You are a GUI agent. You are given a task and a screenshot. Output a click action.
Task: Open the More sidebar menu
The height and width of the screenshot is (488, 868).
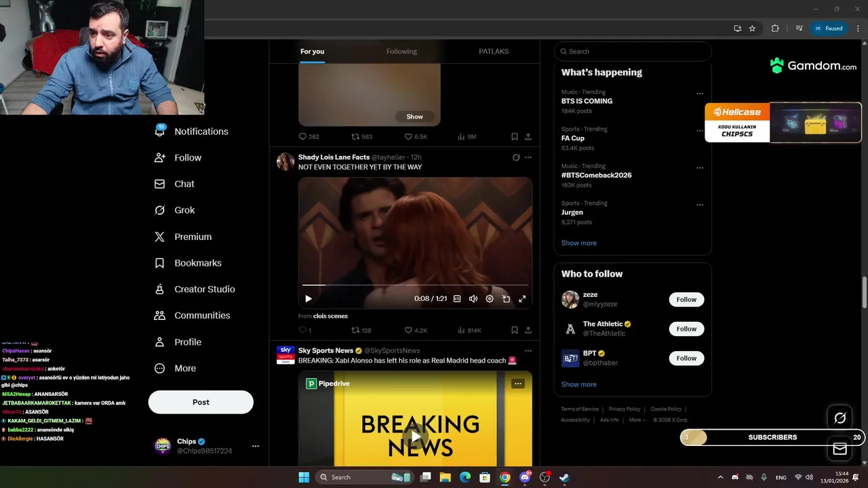click(x=175, y=368)
